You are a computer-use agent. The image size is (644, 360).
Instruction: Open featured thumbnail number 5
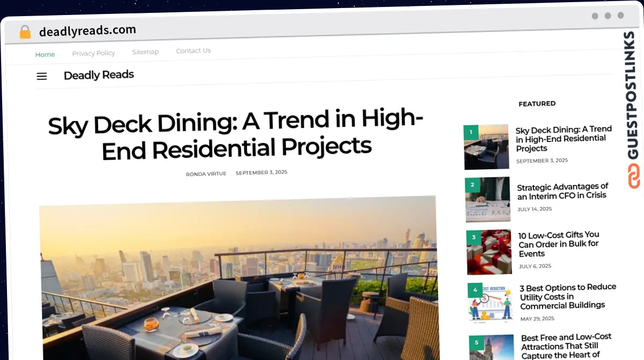(x=492, y=347)
